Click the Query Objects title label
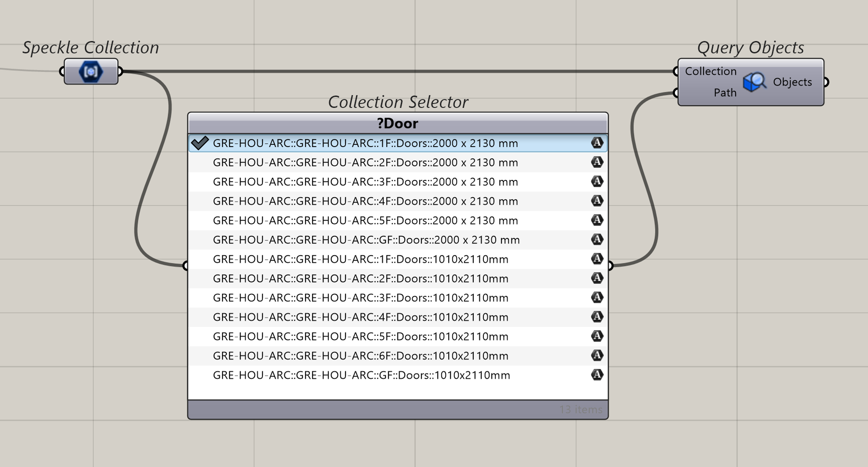Screen dimensions: 868x467 (x=751, y=47)
